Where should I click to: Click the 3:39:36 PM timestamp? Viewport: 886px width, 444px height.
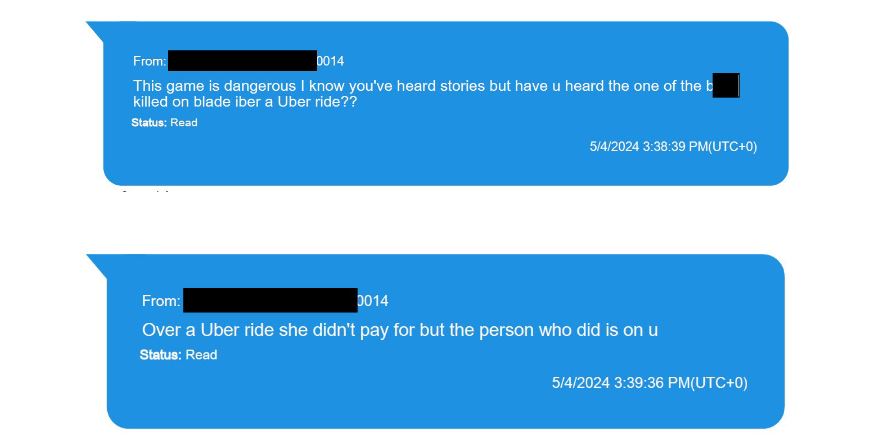pyautogui.click(x=649, y=383)
